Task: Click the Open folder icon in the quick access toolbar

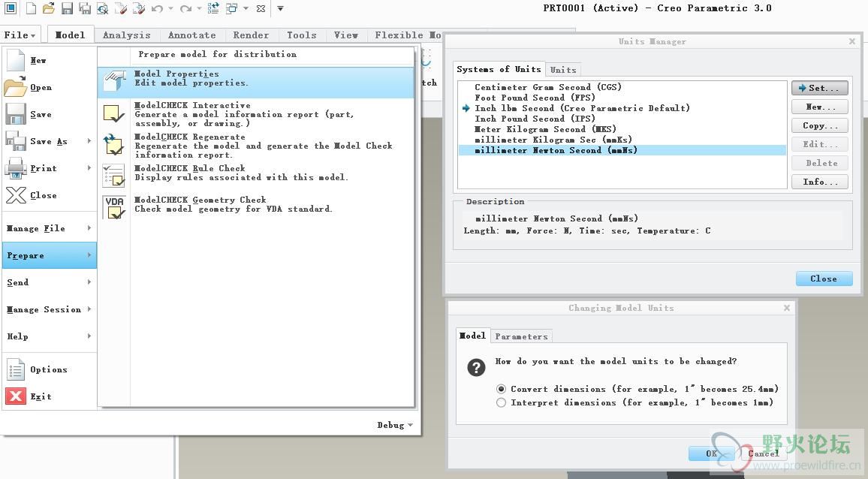Action: [x=49, y=8]
